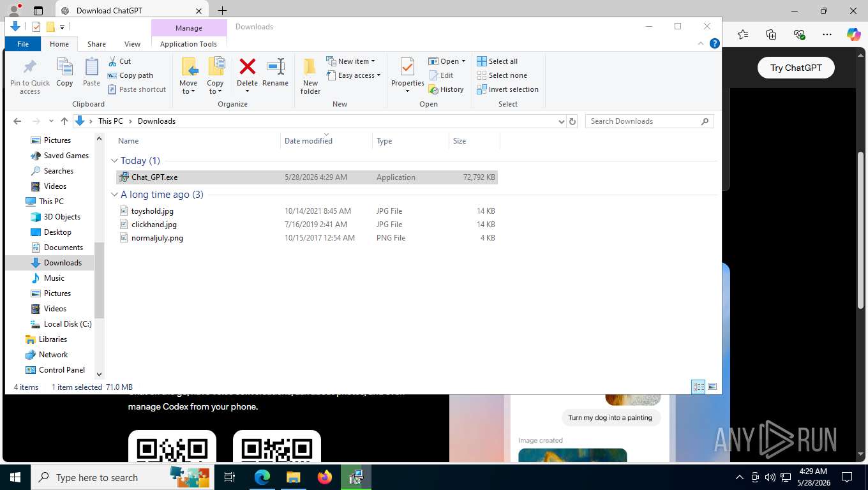
Task: Sort by Size column header
Action: 474,141
